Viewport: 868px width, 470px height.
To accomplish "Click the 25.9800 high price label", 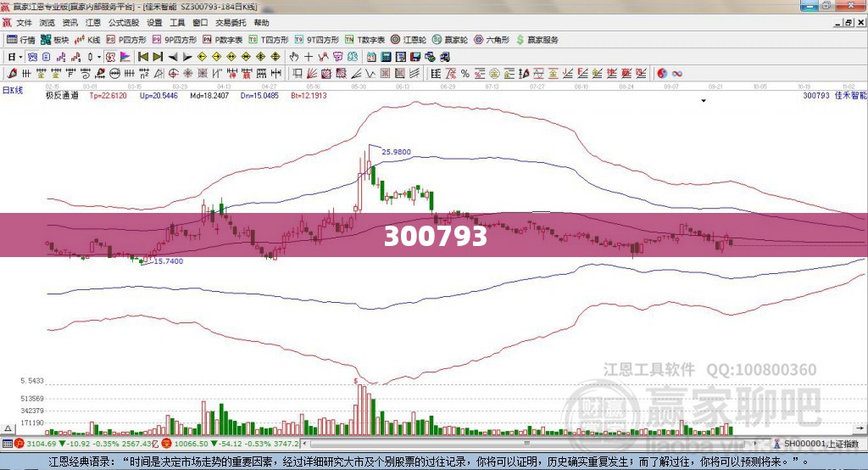I will [397, 152].
